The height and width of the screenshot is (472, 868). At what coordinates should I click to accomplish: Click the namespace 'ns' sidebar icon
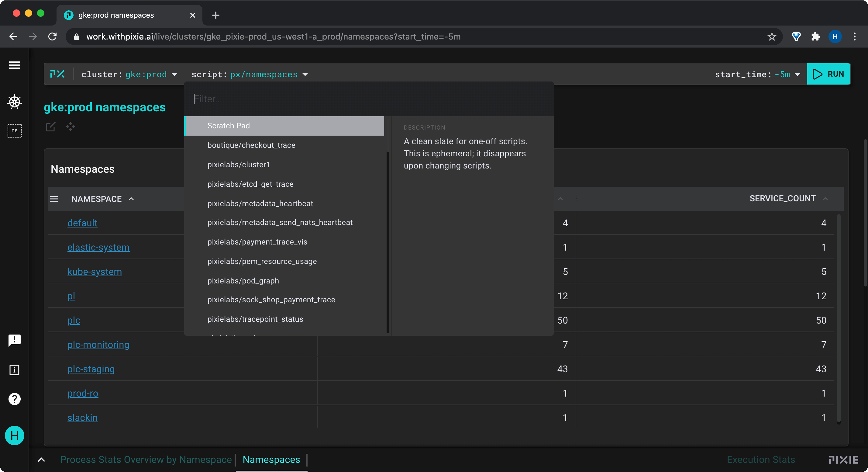tap(15, 130)
